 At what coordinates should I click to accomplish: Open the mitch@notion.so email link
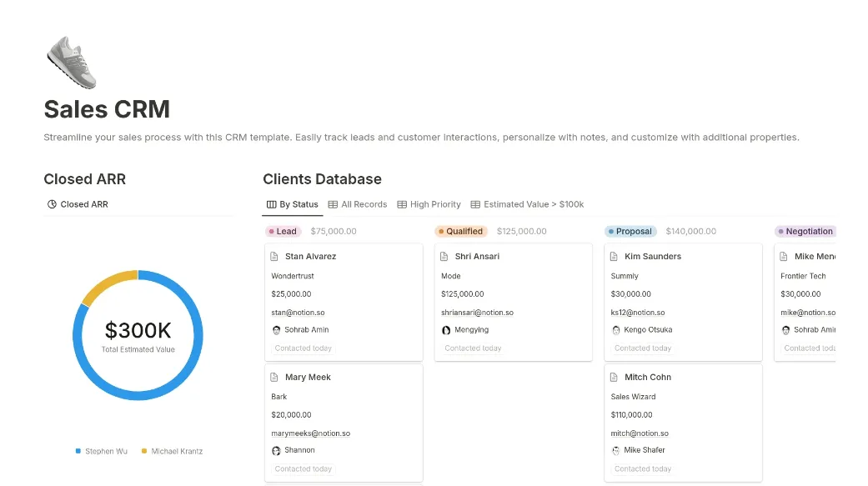(x=640, y=433)
